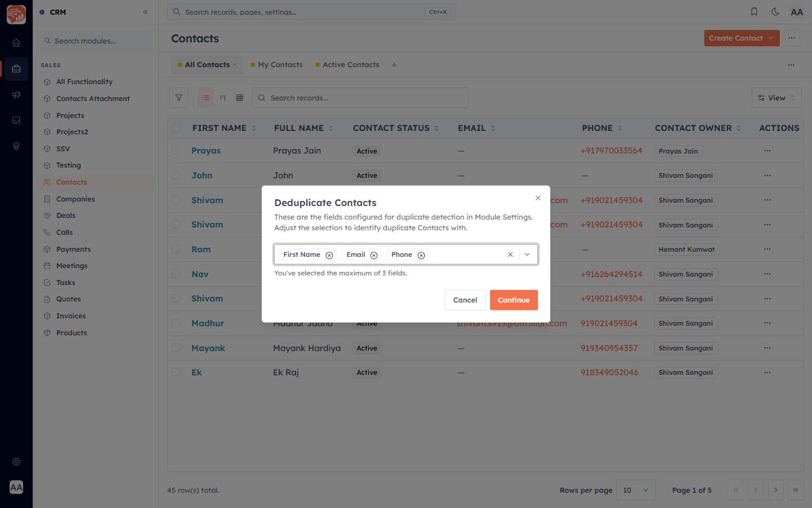Open views overflow menu on tab bar
This screenshot has height=508, width=812.
point(791,65)
